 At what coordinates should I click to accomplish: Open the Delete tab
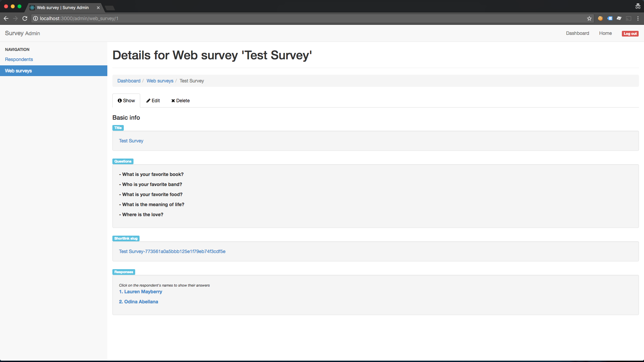[180, 101]
